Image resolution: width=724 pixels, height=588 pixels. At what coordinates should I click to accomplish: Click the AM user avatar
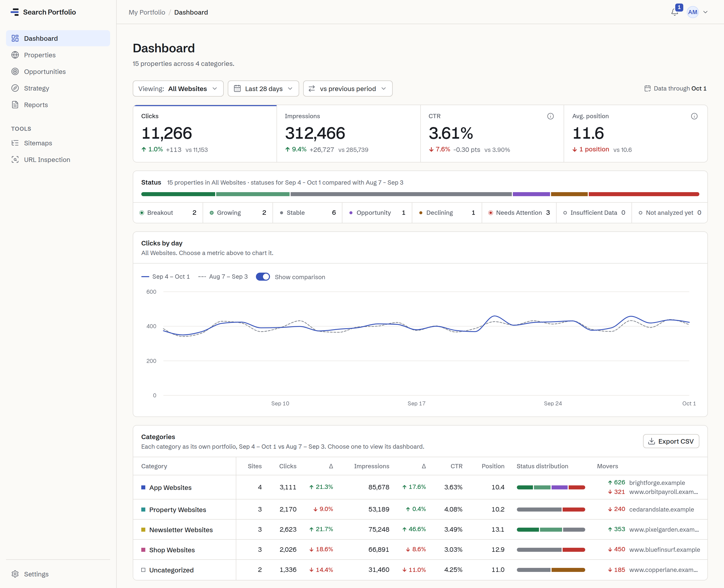693,12
